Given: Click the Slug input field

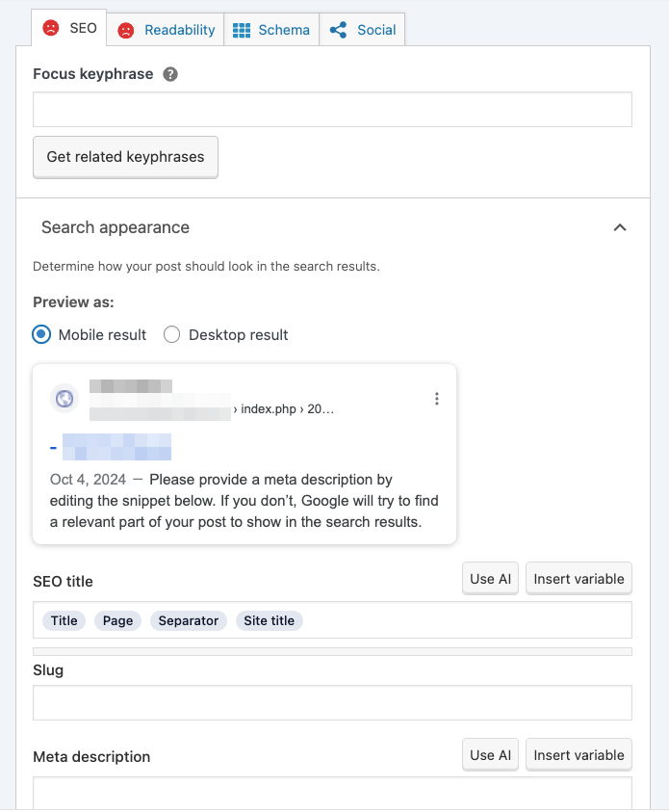Looking at the screenshot, I should coord(332,702).
